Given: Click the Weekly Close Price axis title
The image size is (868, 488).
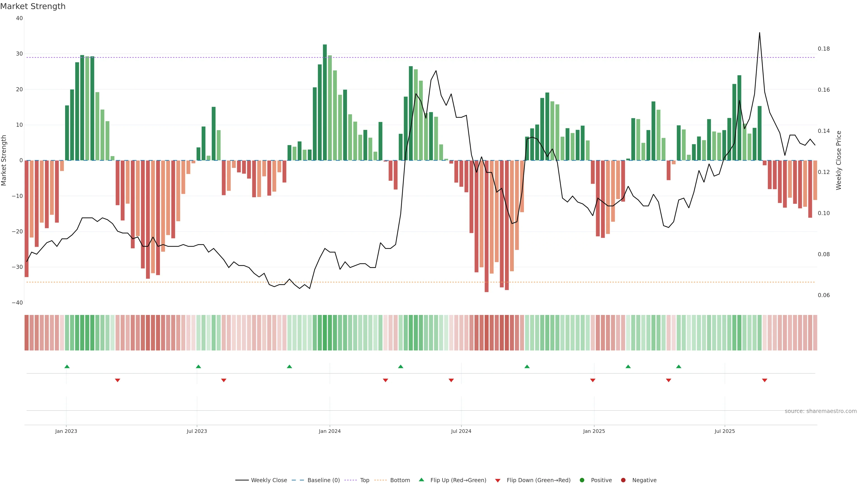Looking at the screenshot, I should 839,160.
